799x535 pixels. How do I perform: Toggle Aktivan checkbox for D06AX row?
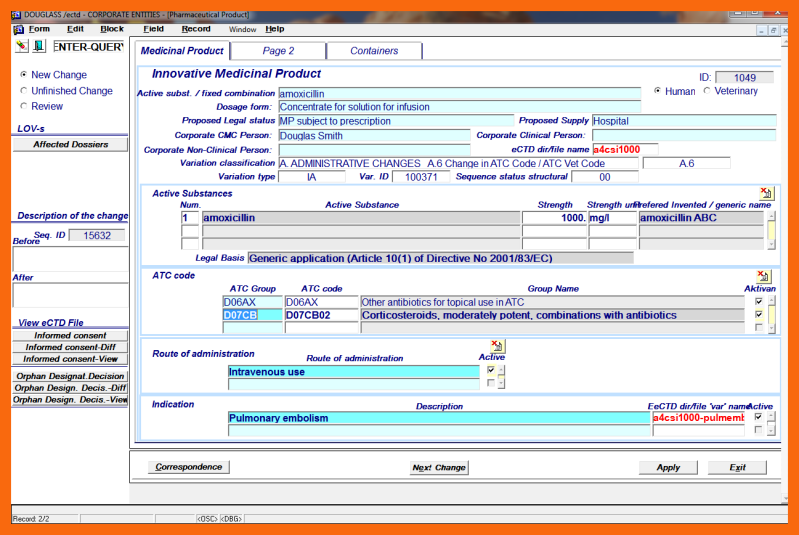click(x=759, y=301)
